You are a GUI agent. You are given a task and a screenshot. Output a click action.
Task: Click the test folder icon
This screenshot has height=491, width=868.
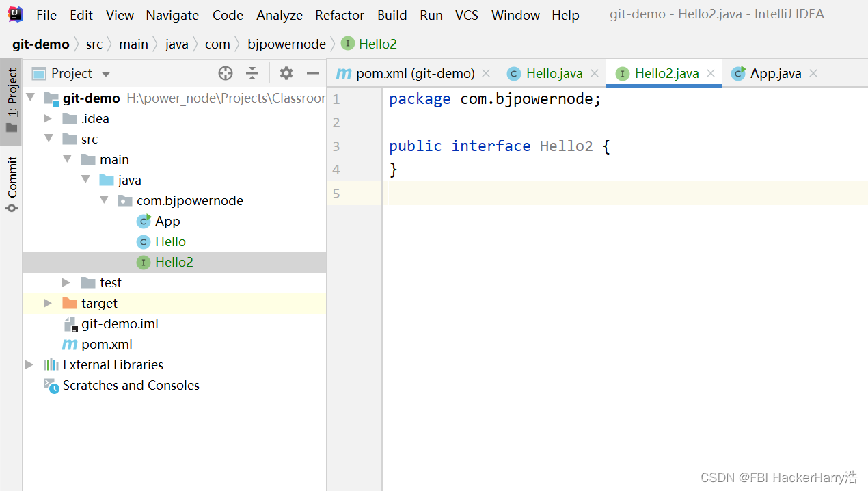click(x=88, y=282)
